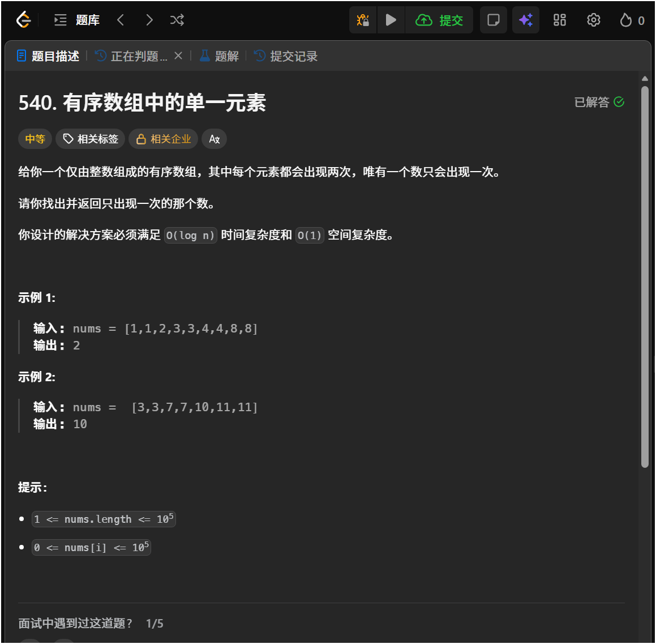Viewport: 656px width, 644px height.
Task: Submit solution with 提交 button
Action: pyautogui.click(x=439, y=20)
